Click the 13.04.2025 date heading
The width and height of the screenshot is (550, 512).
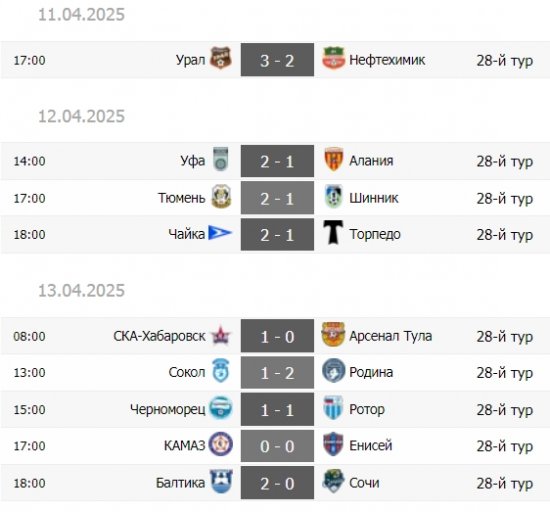[x=81, y=291]
